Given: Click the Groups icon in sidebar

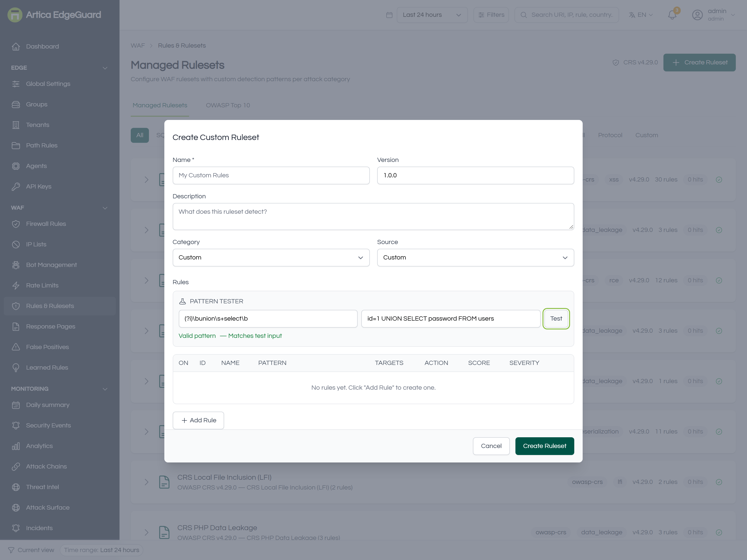Looking at the screenshot, I should [16, 104].
